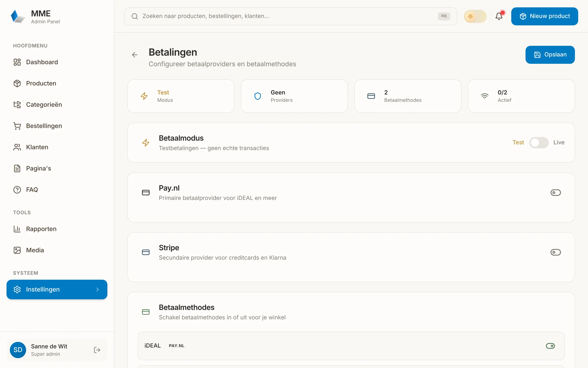Open Categorieën in the sidebar
This screenshot has width=588, height=368.
click(x=57, y=105)
